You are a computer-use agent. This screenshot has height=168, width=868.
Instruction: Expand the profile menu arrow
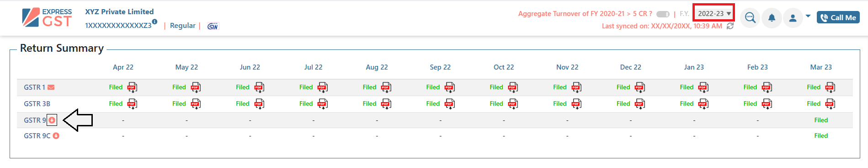808,16
